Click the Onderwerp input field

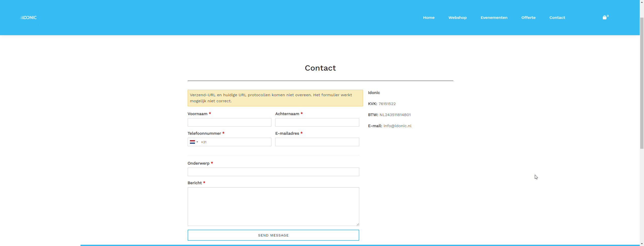pos(273,172)
